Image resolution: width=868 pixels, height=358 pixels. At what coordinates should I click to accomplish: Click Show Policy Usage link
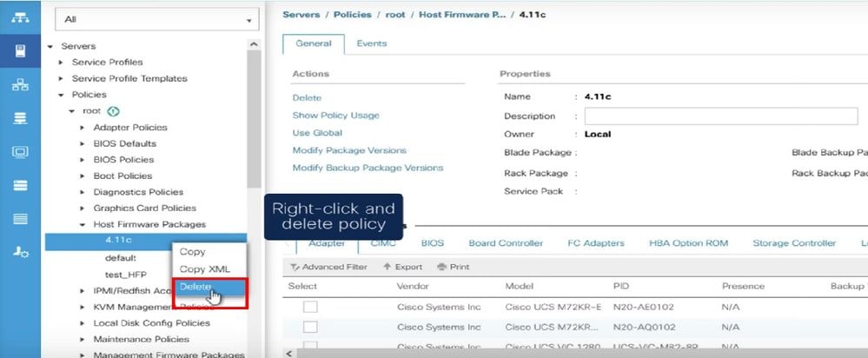coord(335,116)
